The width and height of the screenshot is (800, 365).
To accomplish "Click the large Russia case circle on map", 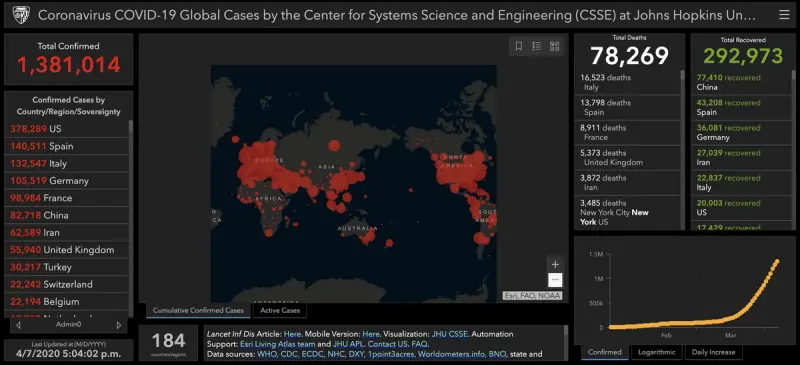I will (334, 145).
